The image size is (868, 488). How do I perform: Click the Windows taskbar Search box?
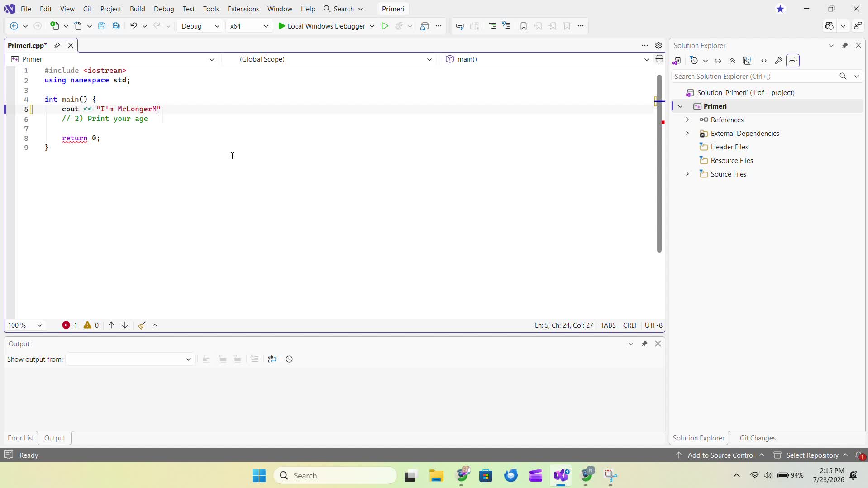coord(335,476)
